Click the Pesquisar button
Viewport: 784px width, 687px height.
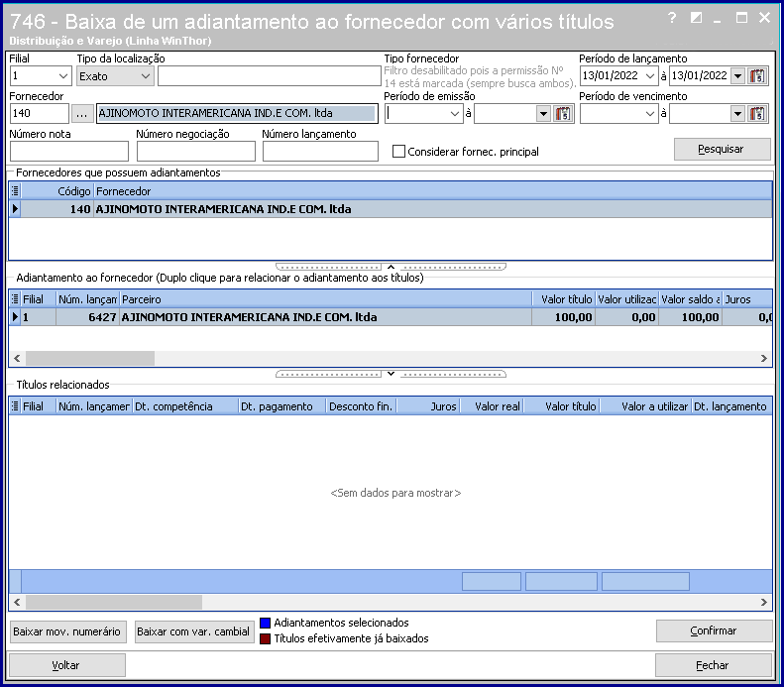point(722,149)
